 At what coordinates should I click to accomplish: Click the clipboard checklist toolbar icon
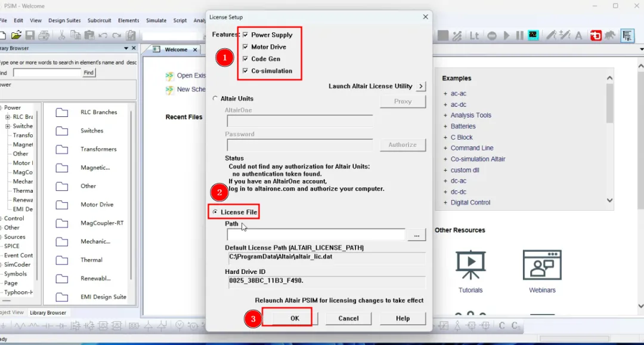click(131, 35)
